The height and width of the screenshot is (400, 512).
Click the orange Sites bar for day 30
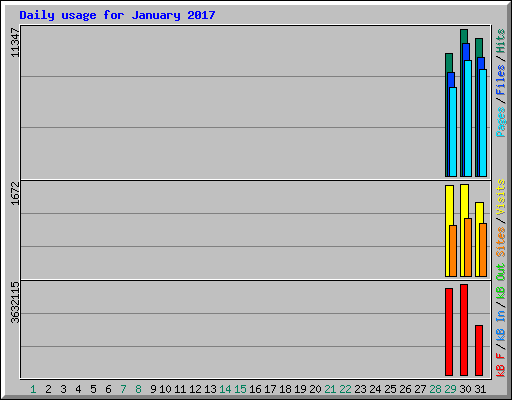[x=468, y=248]
